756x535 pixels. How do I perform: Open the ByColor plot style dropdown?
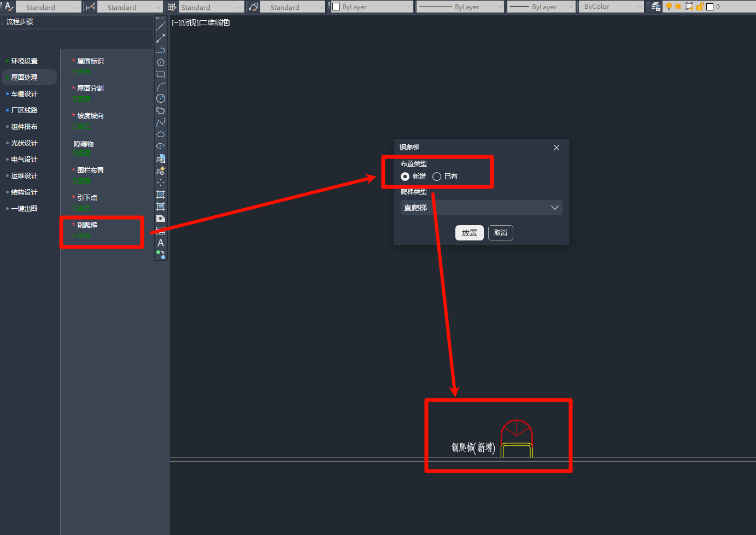pos(612,7)
